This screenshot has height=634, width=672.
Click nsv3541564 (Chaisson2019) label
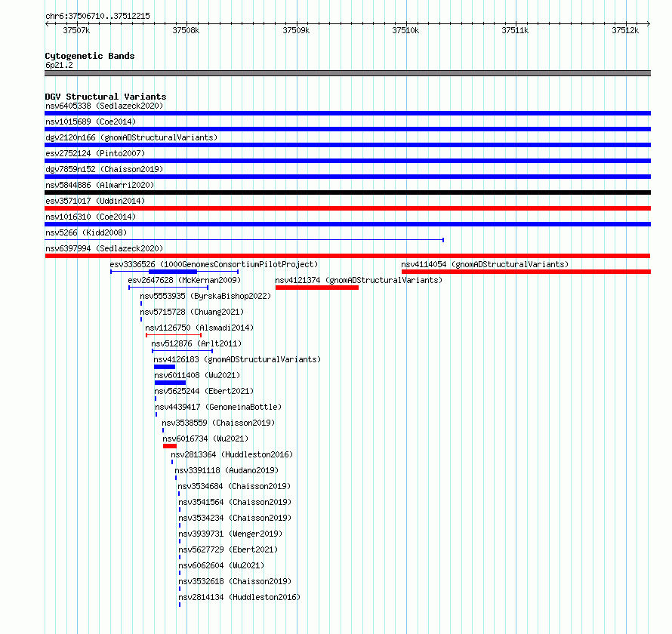pos(235,502)
